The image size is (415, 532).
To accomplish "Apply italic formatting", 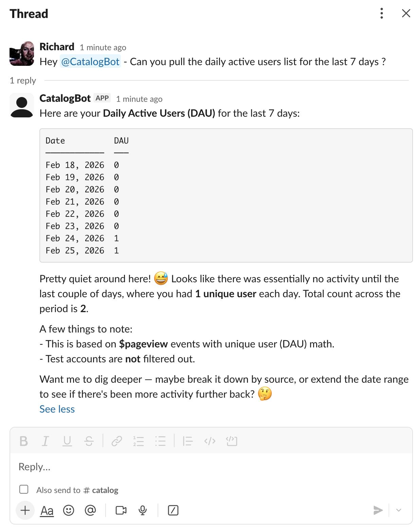I will [x=46, y=441].
